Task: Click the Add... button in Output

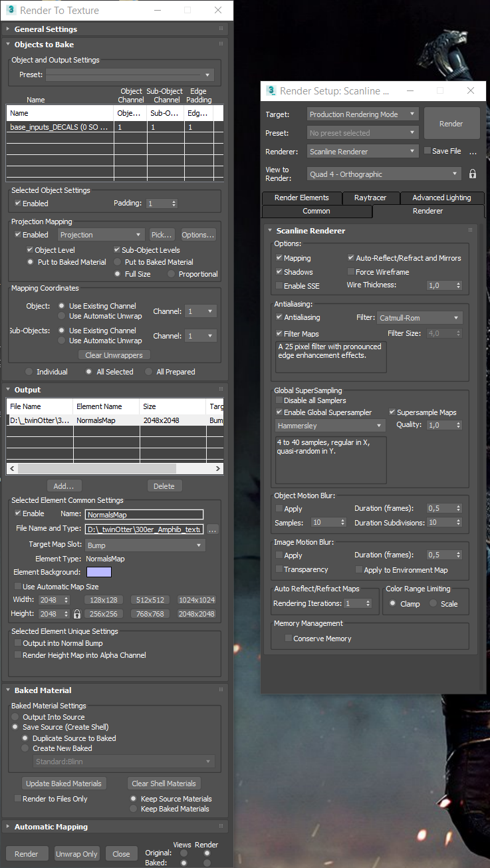Action: [64, 486]
